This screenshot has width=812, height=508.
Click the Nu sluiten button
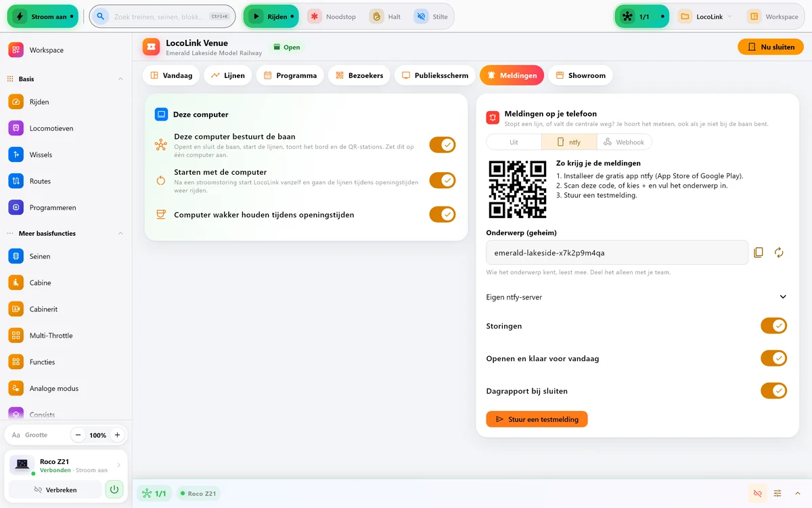point(771,47)
